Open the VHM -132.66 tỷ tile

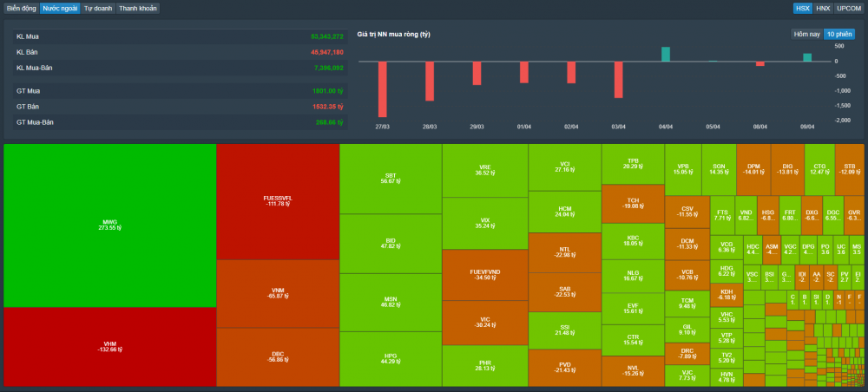coord(110,347)
